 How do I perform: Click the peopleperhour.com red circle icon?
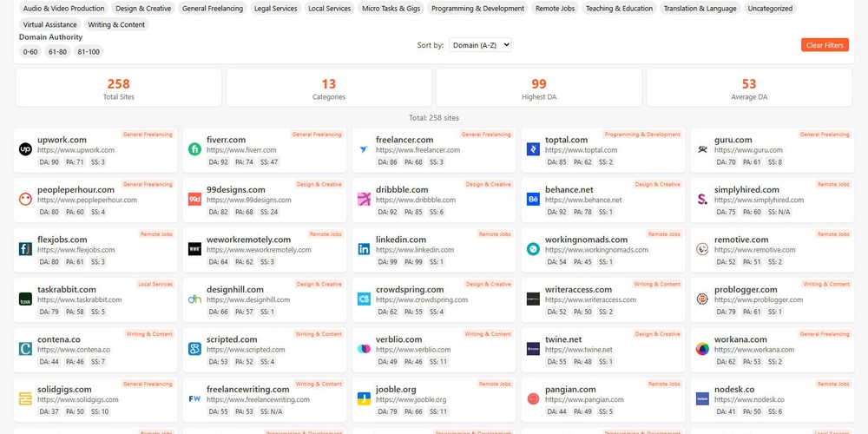coord(25,200)
